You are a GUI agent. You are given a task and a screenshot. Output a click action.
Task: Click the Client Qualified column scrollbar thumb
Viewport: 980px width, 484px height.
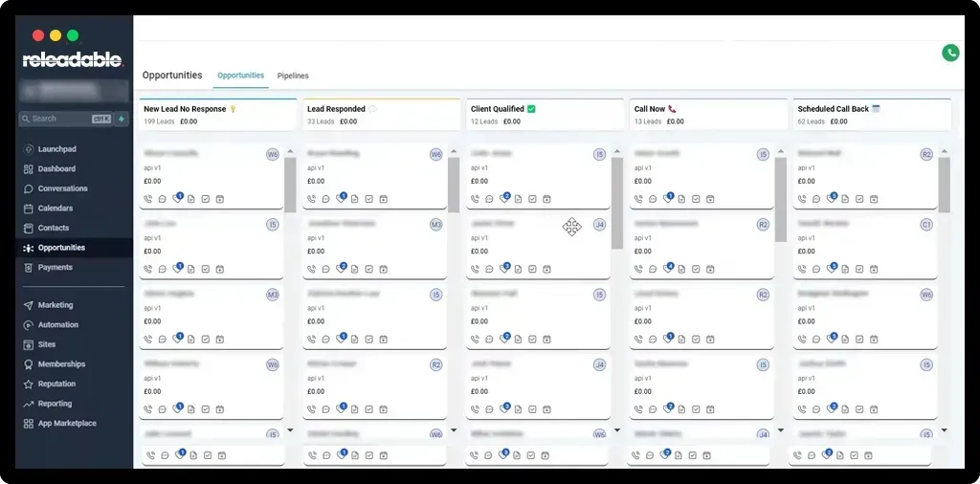point(617,203)
